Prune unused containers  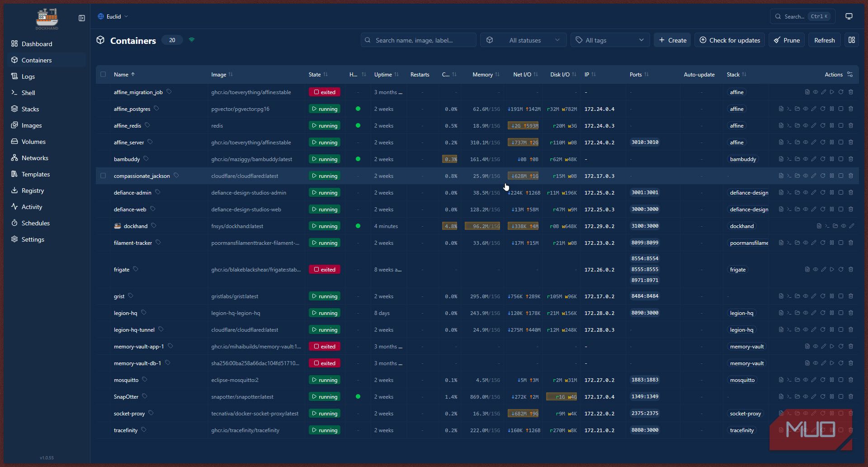click(x=787, y=40)
